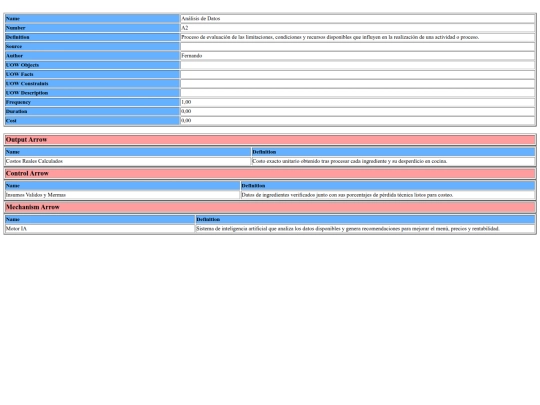Select 'Insumos Válidos y Mermas' control name
540x405 pixels.
click(35, 195)
